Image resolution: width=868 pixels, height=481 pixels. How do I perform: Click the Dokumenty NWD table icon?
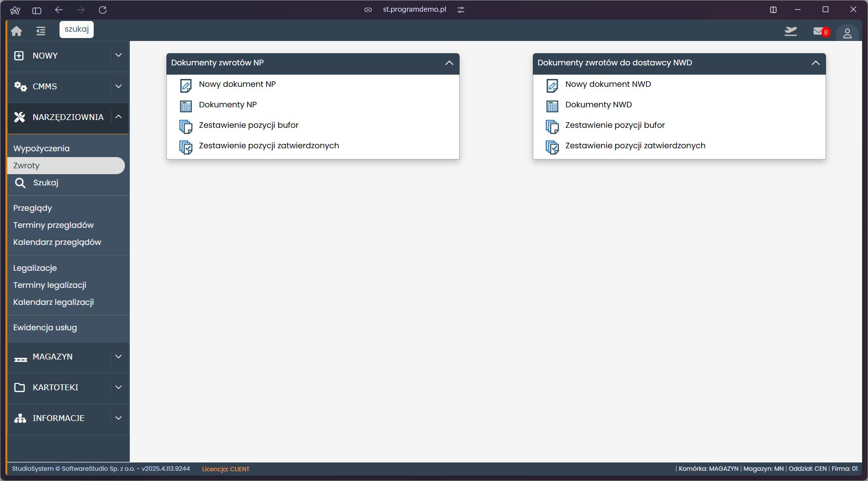pyautogui.click(x=552, y=106)
